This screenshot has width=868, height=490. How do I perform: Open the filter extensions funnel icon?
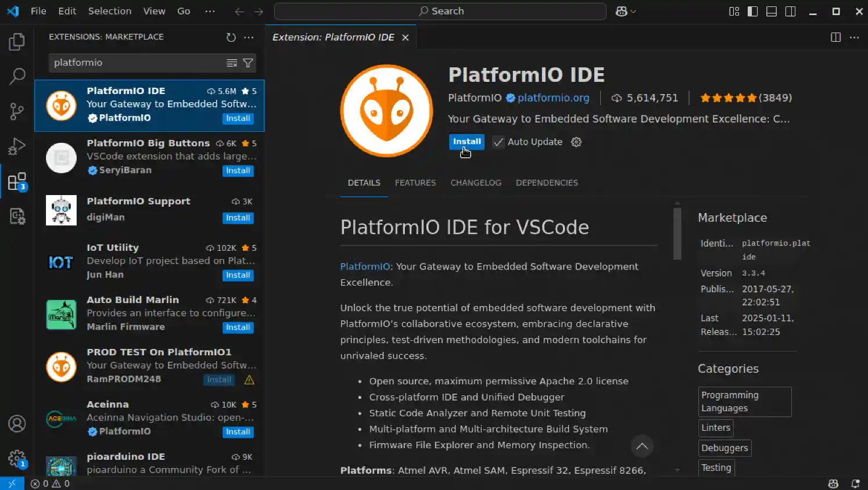pyautogui.click(x=248, y=63)
